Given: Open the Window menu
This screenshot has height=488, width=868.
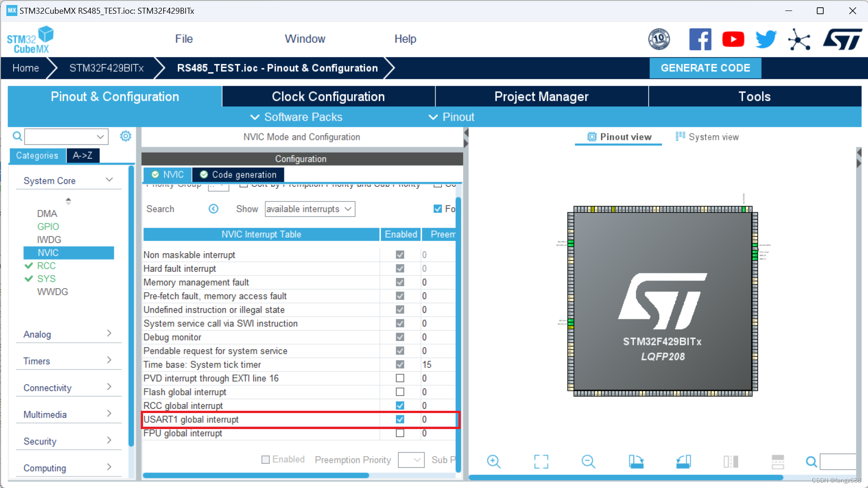Looking at the screenshot, I should pyautogui.click(x=305, y=39).
